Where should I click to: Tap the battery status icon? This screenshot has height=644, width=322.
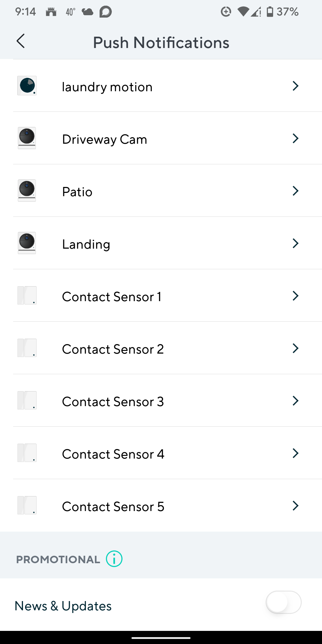point(270,12)
